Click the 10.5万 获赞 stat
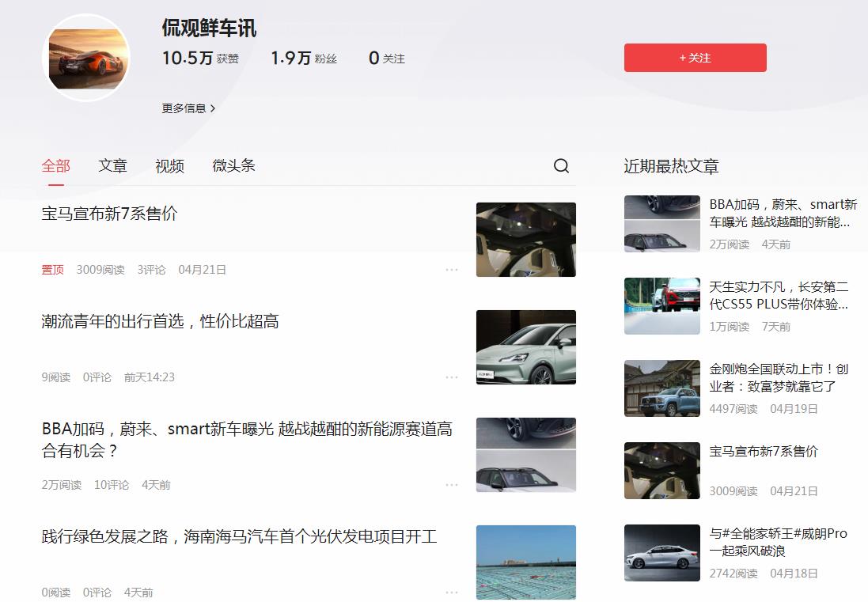Viewport: 868px width, 602px height. point(200,58)
